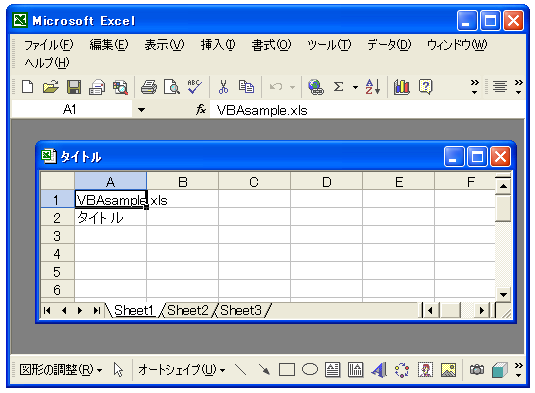Switch to the Sheet2 tab
This screenshot has height=393, width=535.
pos(187,310)
